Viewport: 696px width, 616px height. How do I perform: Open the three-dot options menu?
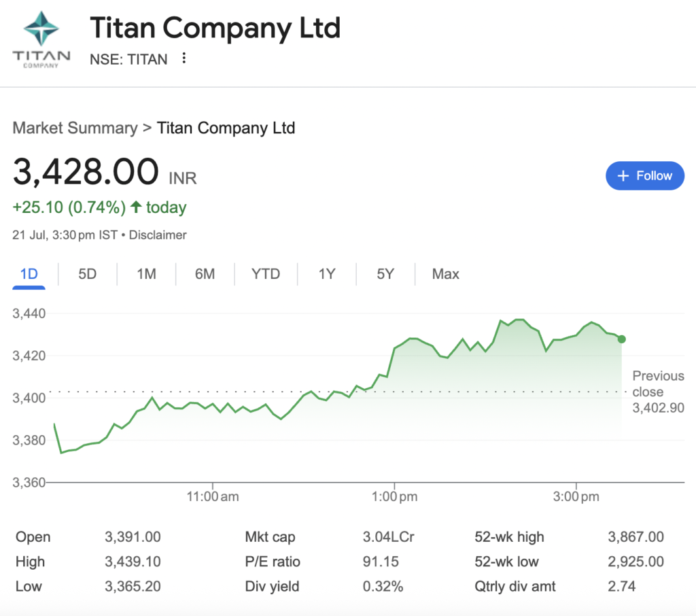tap(184, 58)
